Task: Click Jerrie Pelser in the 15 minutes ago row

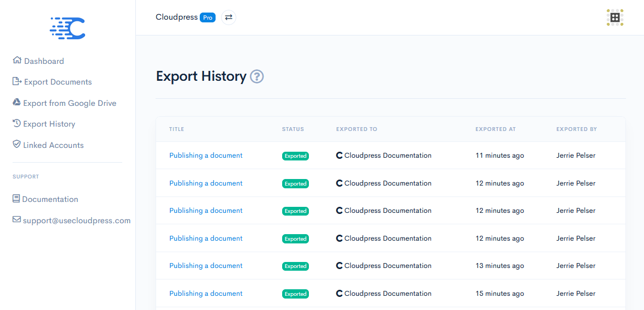Action: click(576, 294)
